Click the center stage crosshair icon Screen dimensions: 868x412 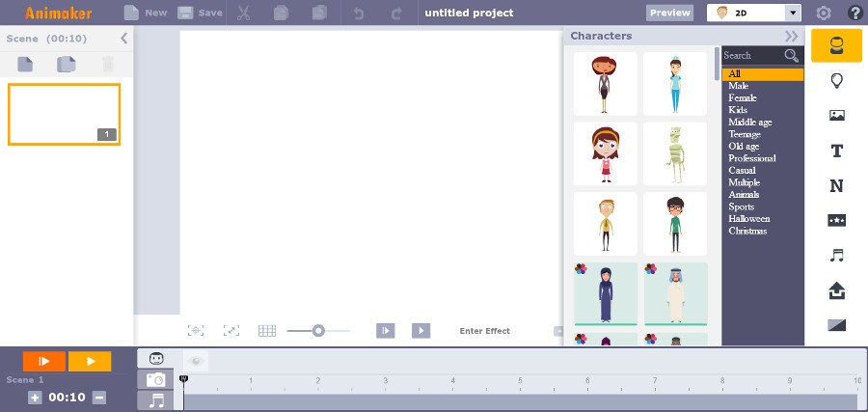point(196,331)
